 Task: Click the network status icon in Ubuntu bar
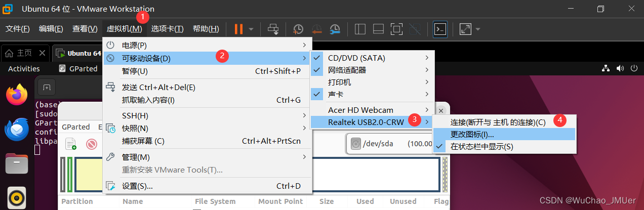(x=606, y=68)
